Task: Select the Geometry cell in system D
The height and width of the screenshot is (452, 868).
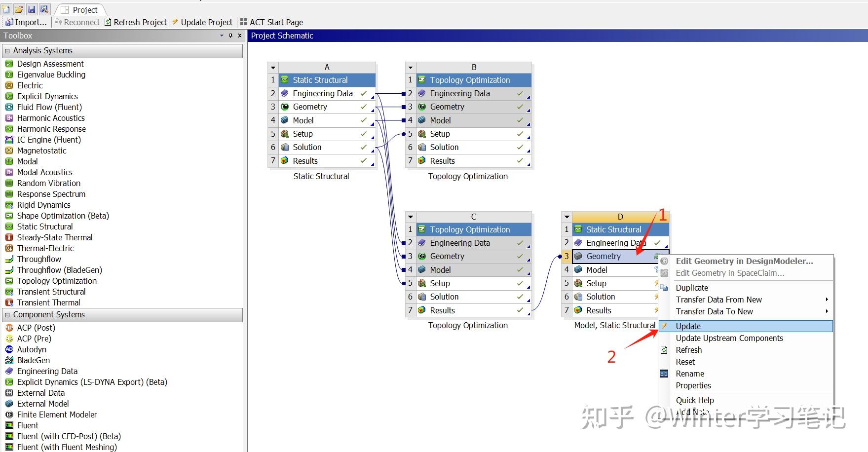Action: [x=604, y=256]
